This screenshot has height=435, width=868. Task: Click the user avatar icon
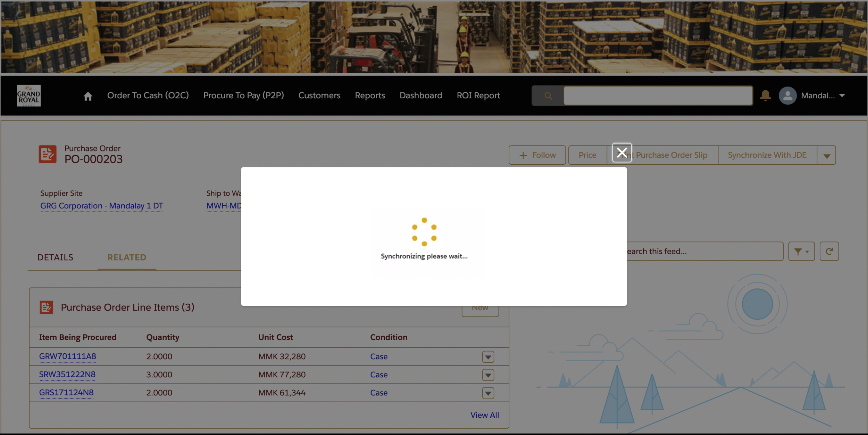tap(787, 96)
